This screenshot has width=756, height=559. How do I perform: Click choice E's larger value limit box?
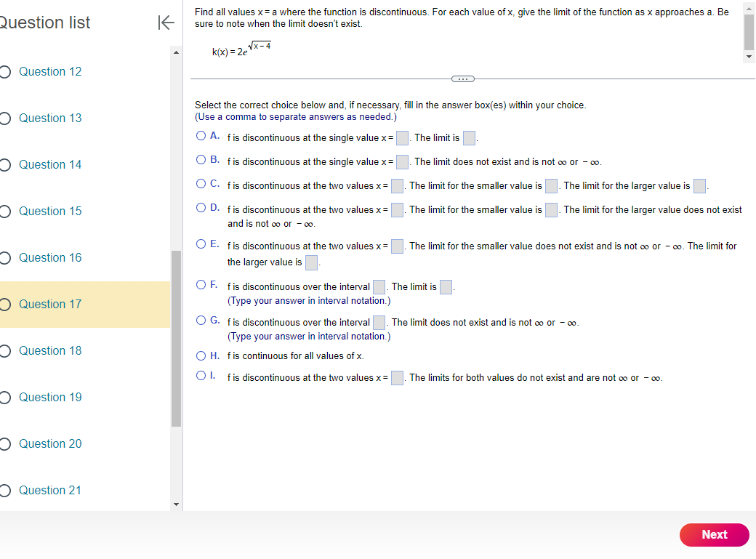pos(312,263)
